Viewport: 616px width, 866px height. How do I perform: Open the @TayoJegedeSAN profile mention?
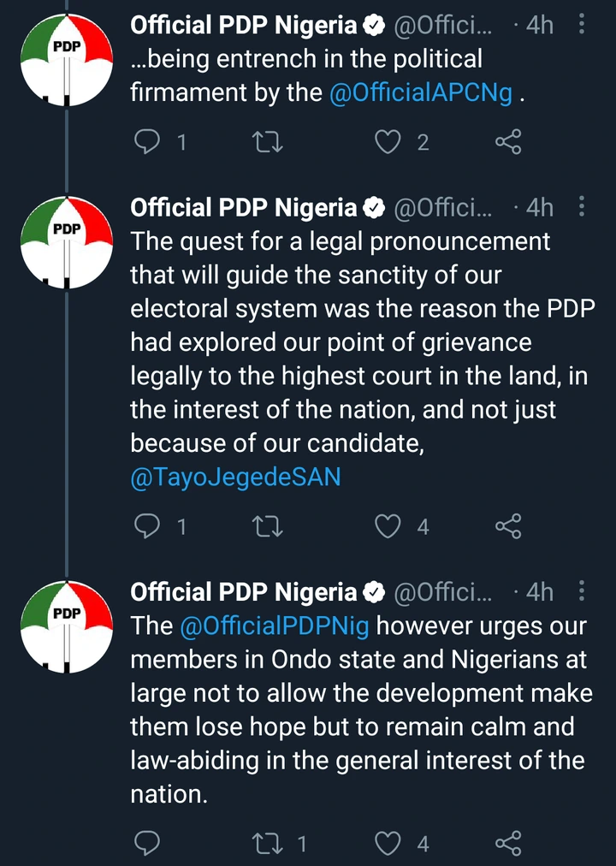coord(235,477)
